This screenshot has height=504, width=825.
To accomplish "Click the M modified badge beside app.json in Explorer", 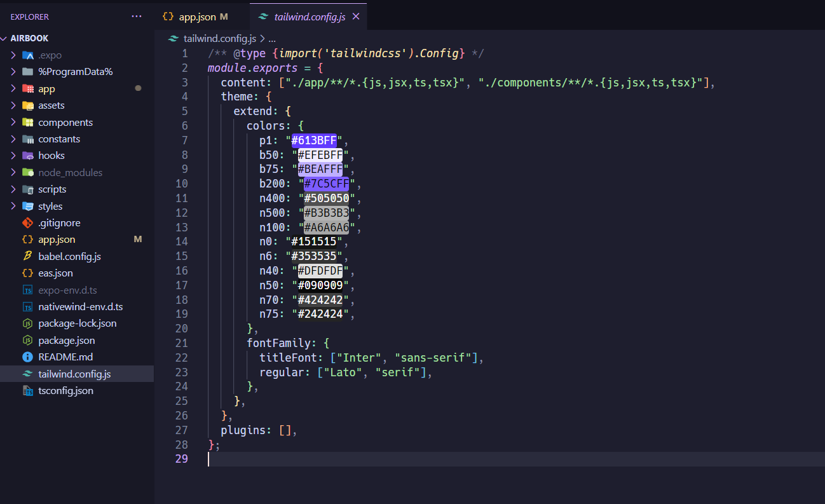I will tap(138, 240).
